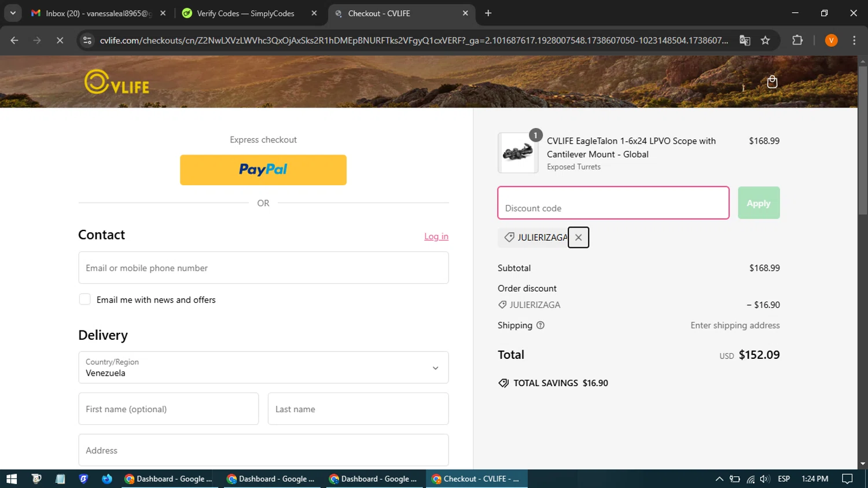Image resolution: width=868 pixels, height=488 pixels.
Task: Check Email me with news and offers
Action: (85, 299)
